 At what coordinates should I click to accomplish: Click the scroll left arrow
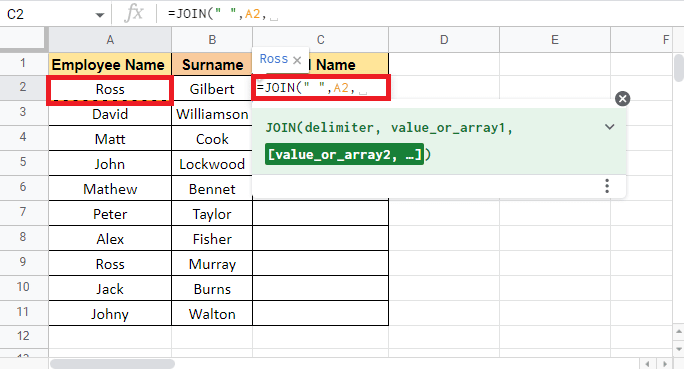pos(647,364)
